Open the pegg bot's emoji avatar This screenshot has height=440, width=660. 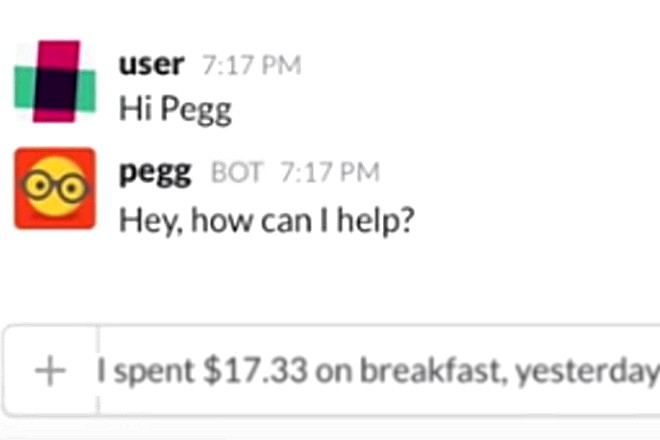point(55,188)
